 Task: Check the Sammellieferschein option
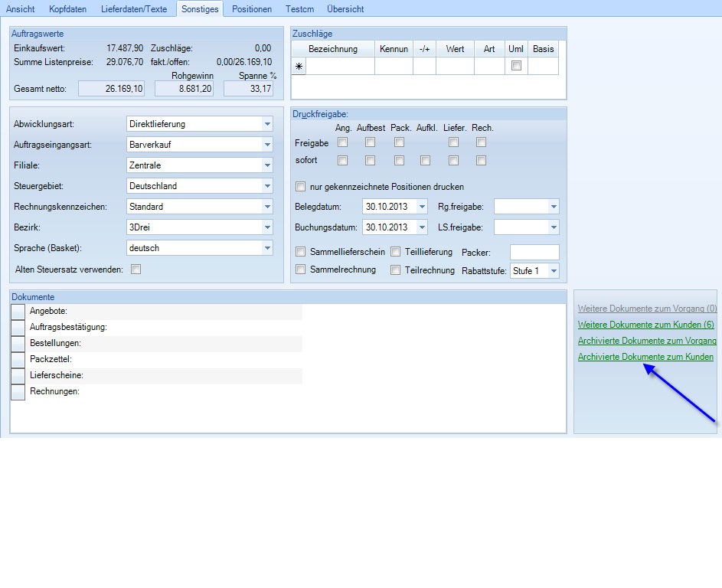pyautogui.click(x=301, y=252)
